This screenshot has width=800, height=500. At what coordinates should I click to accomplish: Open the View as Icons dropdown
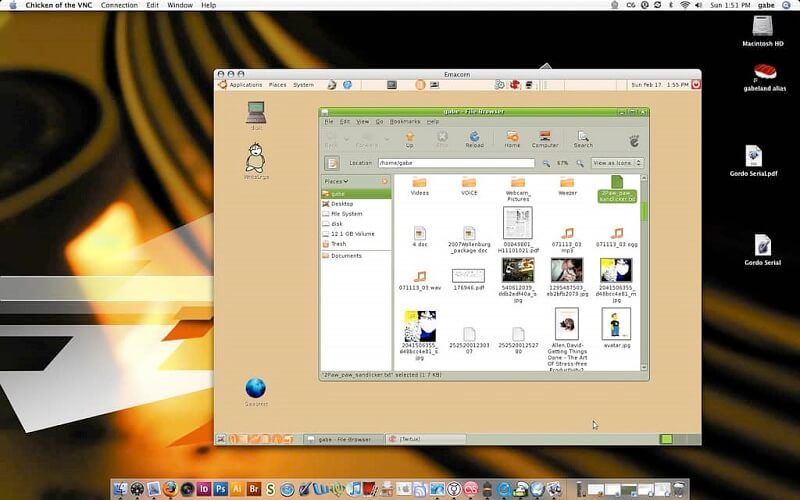[617, 163]
